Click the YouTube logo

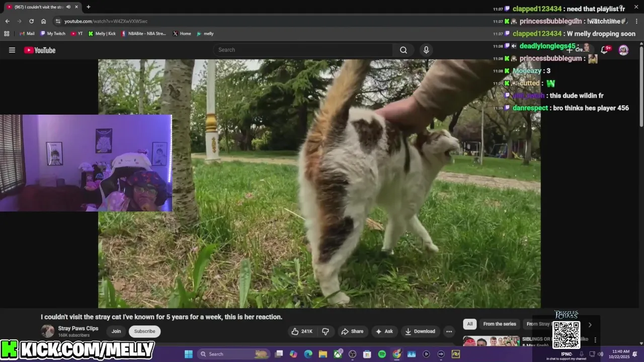pos(40,50)
